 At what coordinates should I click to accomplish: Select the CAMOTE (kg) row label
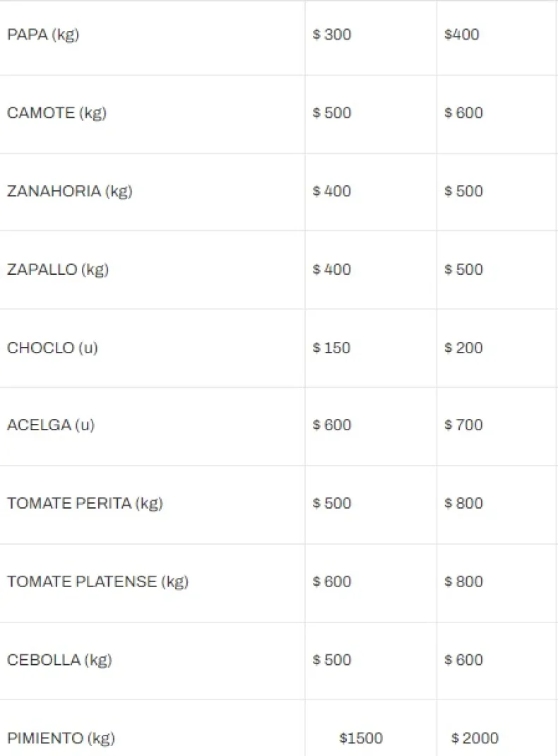click(57, 113)
